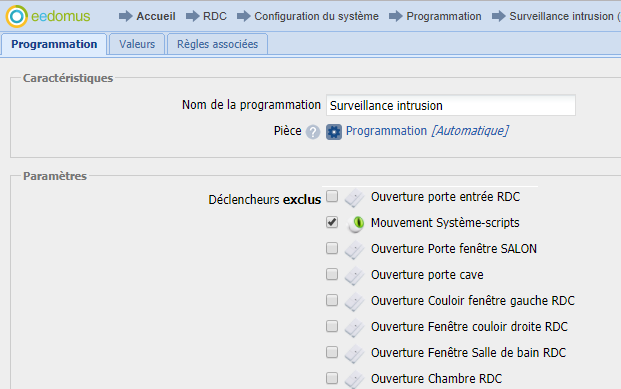This screenshot has height=389, width=621.
Task: Click the Ouverture Fenêtre Salle de bain RDC label
Action: (x=469, y=353)
